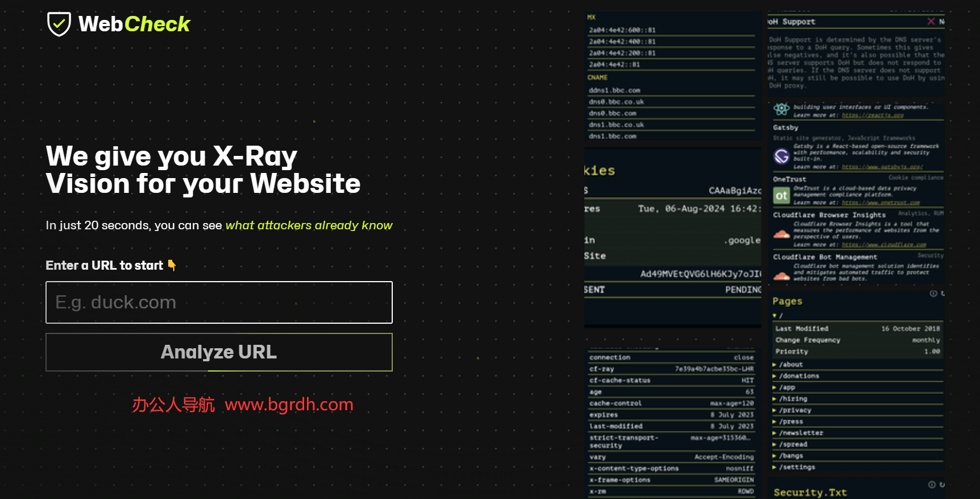Click the green OneTrust 'ot' icon
This screenshot has width=980, height=499.
tap(782, 196)
